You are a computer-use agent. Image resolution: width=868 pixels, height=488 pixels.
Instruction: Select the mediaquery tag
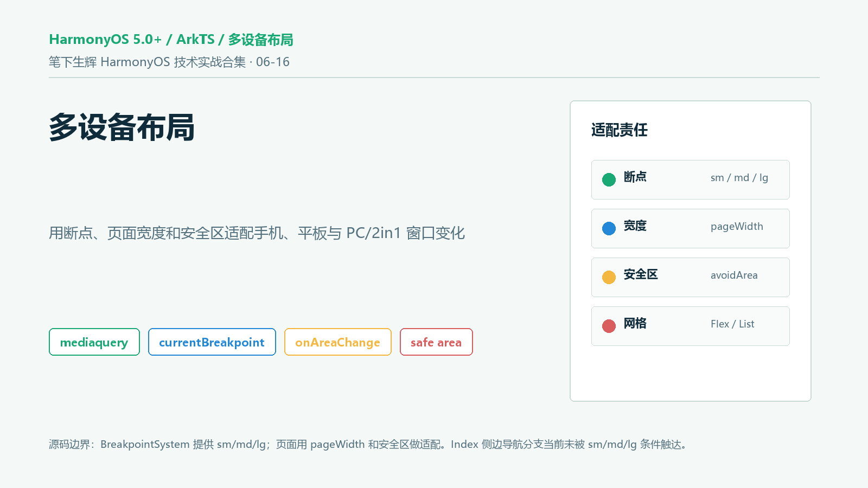coord(94,342)
